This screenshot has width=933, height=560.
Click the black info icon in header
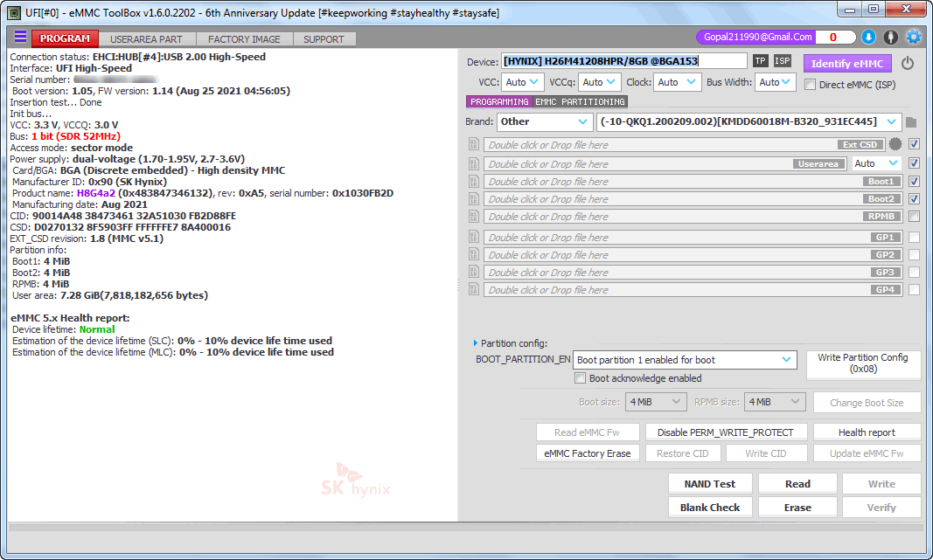tap(890, 37)
